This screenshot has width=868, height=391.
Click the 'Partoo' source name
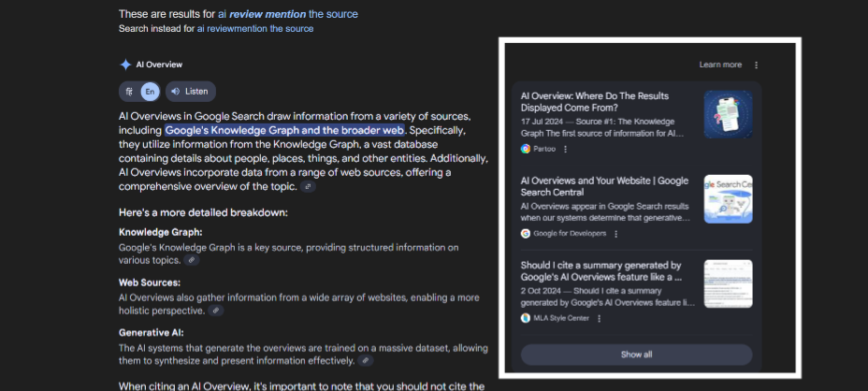(x=544, y=149)
